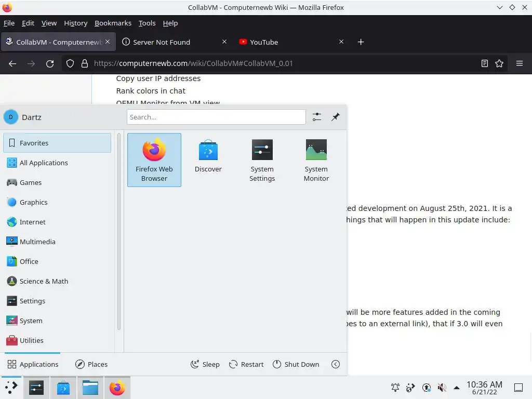Viewport: 532px width, 399px height.
Task: Open System Settings from favorites grid
Action: (x=262, y=160)
